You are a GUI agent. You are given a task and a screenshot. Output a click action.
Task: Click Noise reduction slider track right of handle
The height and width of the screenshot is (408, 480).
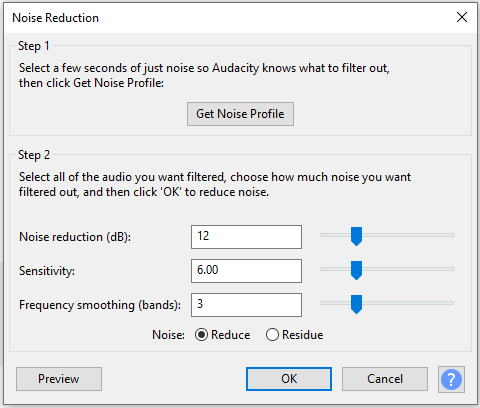click(x=408, y=235)
